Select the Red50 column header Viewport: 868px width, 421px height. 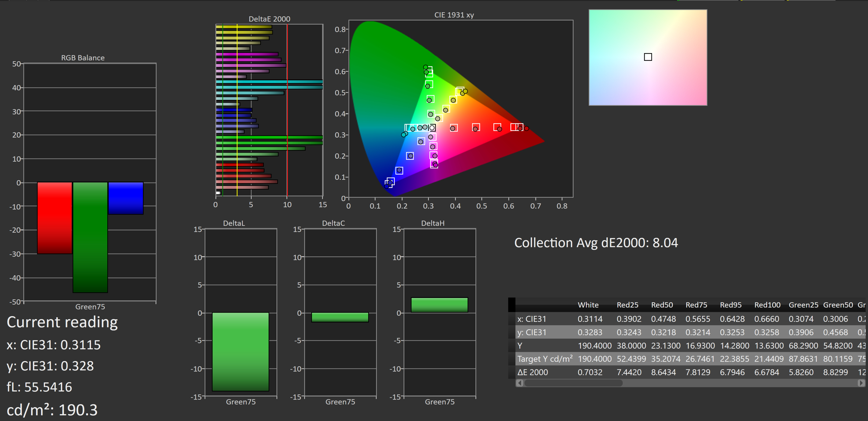pos(662,305)
